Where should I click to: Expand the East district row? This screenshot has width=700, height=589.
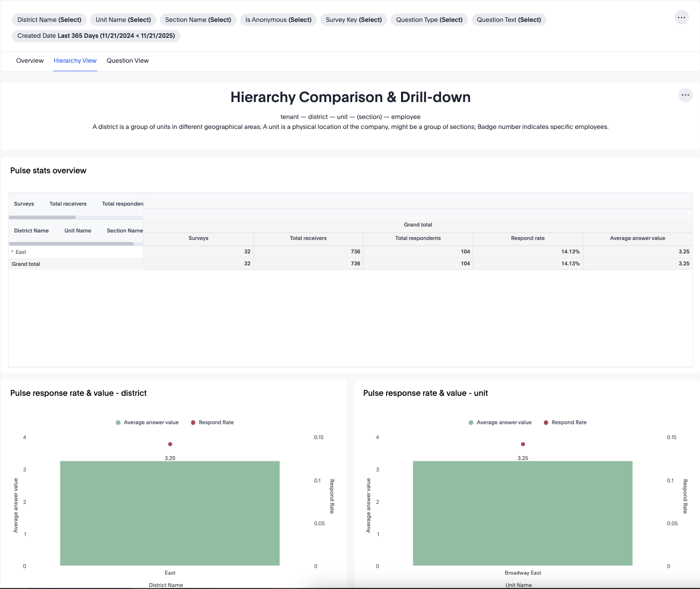(12, 251)
